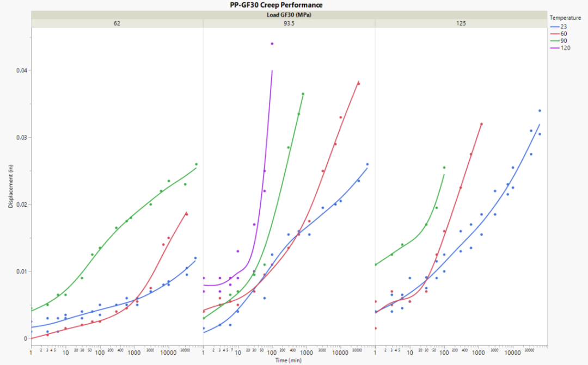This screenshot has width=588, height=365.
Task: Click the 10000 x-axis tick in the 93.5 panel
Action: click(340, 353)
